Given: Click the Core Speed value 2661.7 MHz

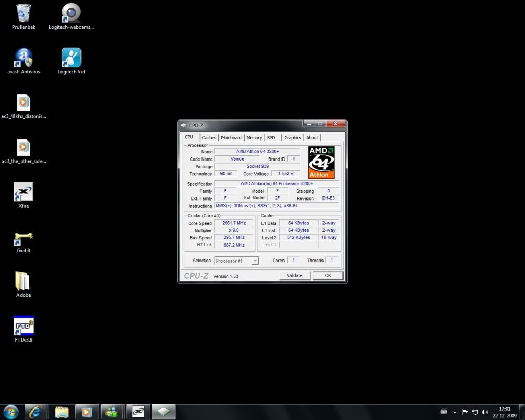Looking at the screenshot, I should pos(234,223).
